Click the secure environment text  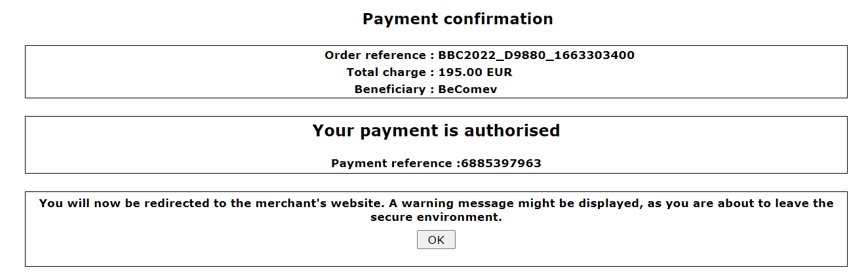point(436,218)
